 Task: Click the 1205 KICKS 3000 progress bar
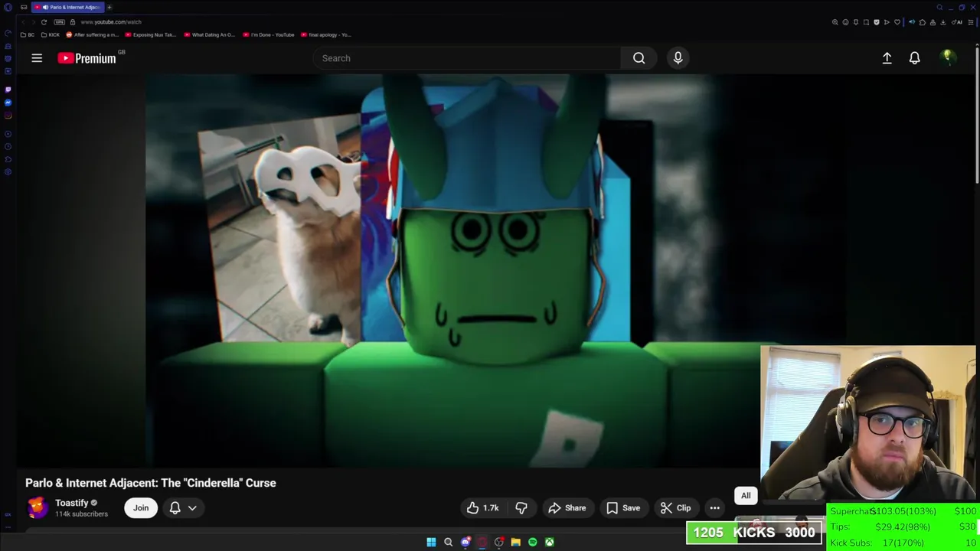[754, 533]
